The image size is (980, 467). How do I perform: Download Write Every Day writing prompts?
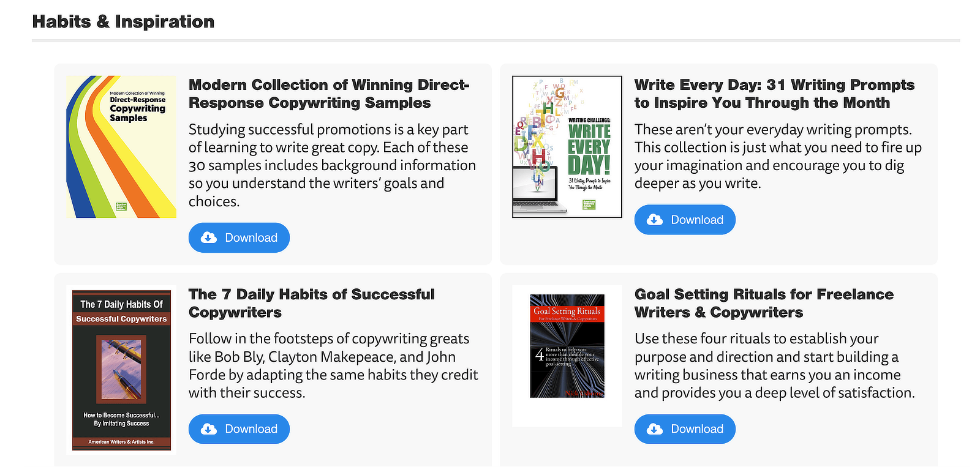pos(684,219)
